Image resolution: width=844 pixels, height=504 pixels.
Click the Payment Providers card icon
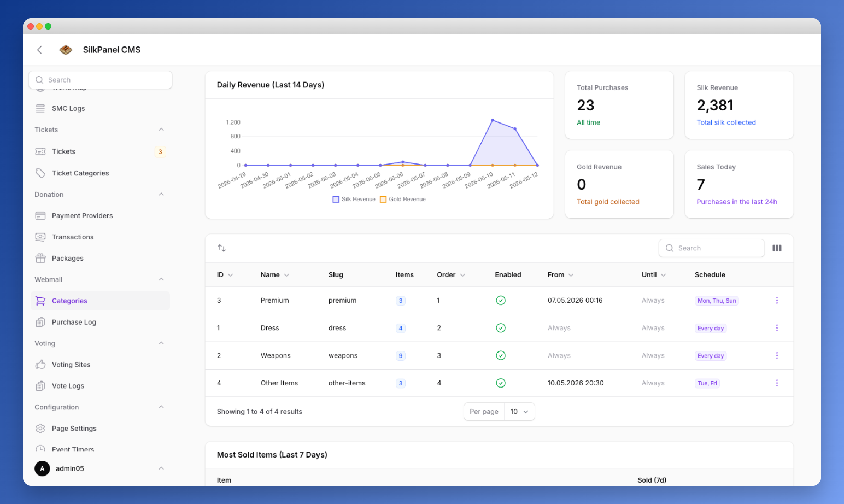click(40, 216)
